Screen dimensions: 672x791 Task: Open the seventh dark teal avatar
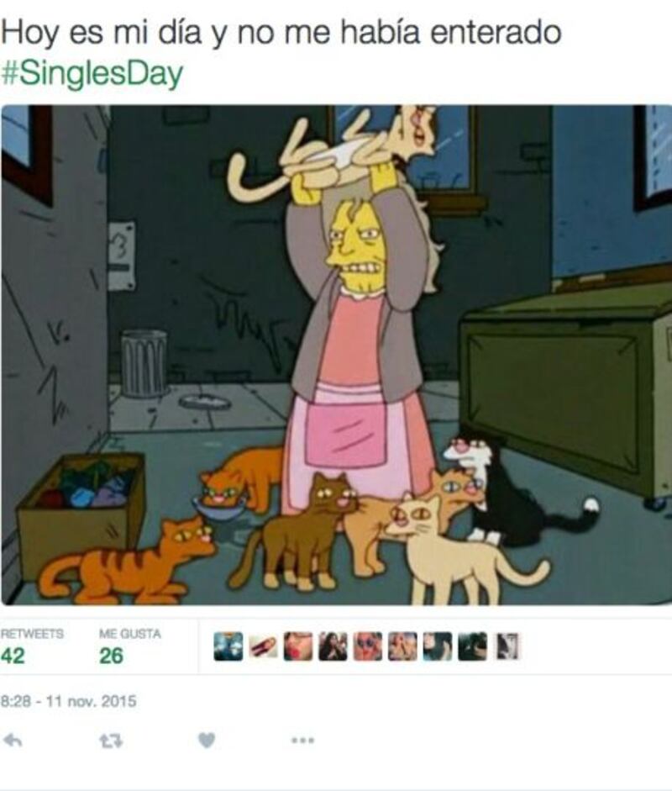(x=438, y=646)
